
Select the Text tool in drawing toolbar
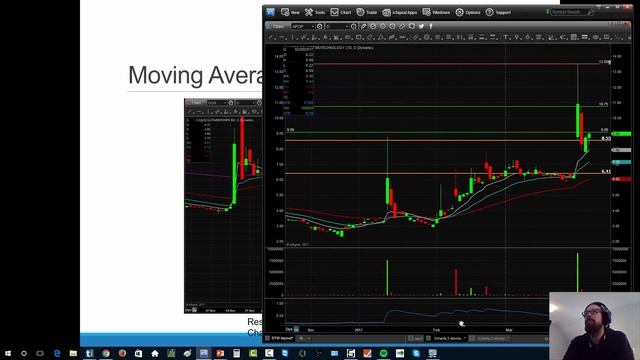[x=505, y=37]
